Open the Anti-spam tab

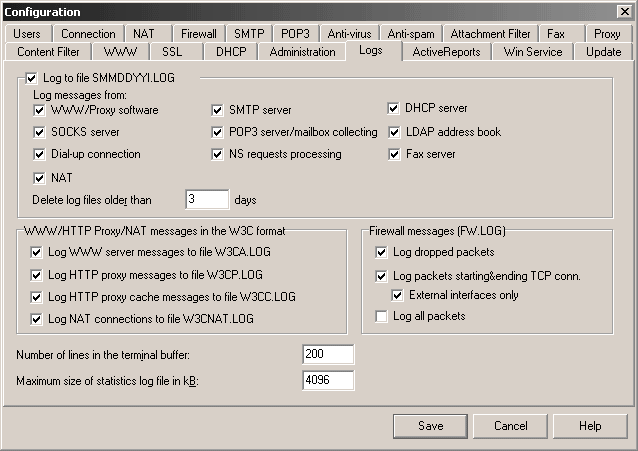pos(410,33)
